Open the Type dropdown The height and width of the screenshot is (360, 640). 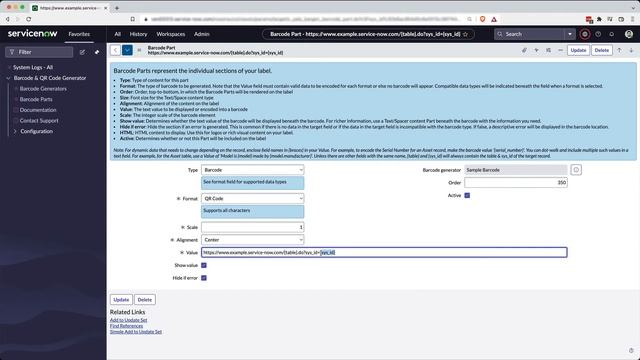(253, 170)
